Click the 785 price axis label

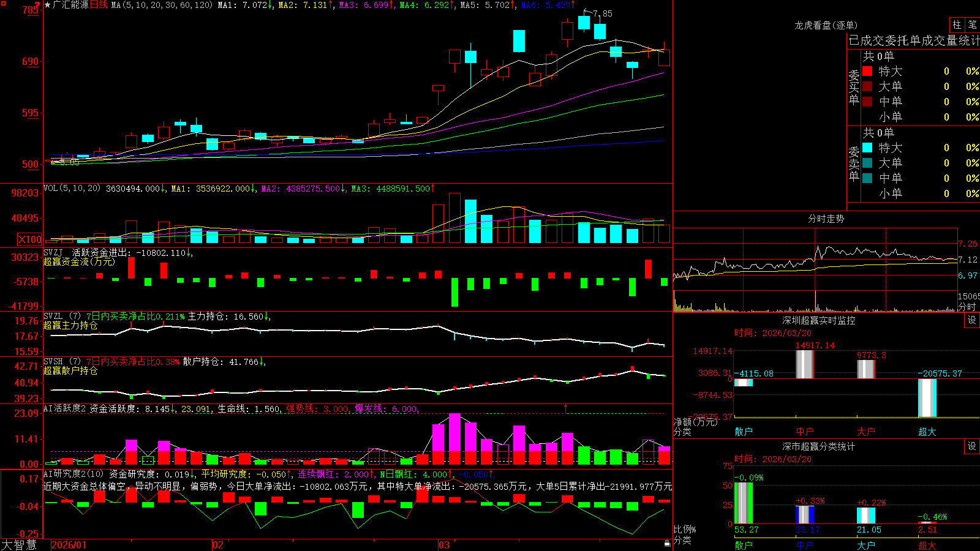pos(31,10)
